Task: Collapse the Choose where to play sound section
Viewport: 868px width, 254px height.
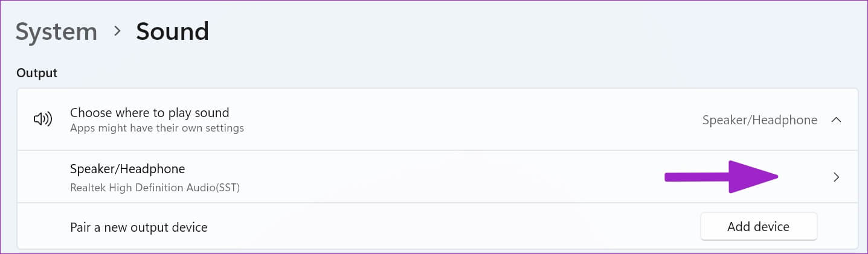Action: pyautogui.click(x=837, y=120)
